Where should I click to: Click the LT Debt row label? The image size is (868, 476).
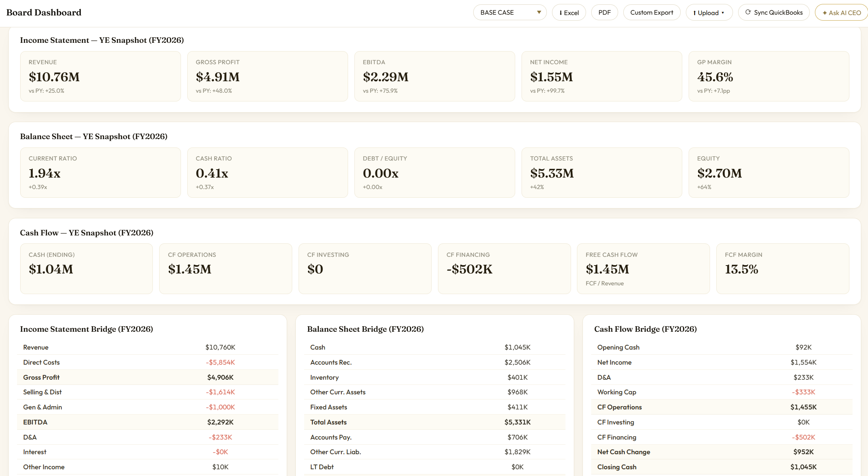point(322,467)
